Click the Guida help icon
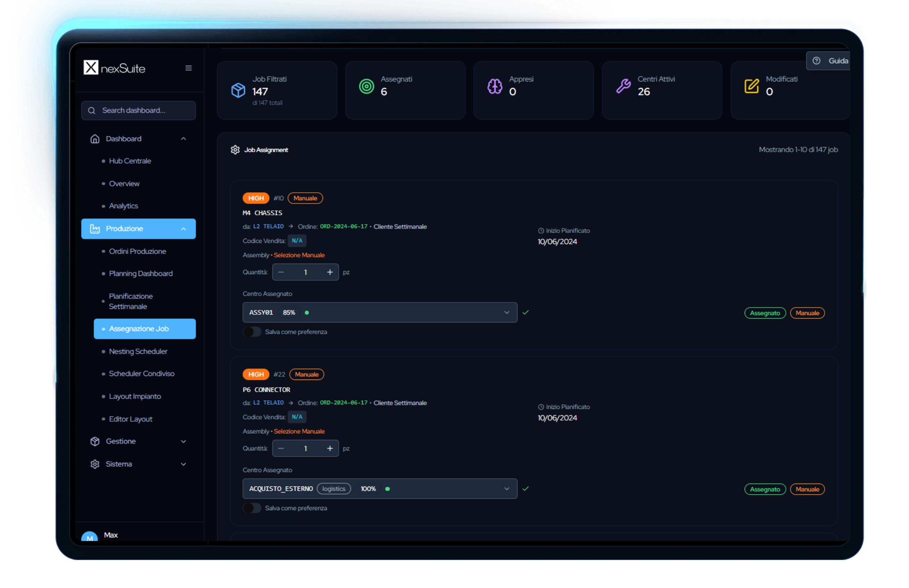Viewport: 909px width, 588px height. [816, 61]
